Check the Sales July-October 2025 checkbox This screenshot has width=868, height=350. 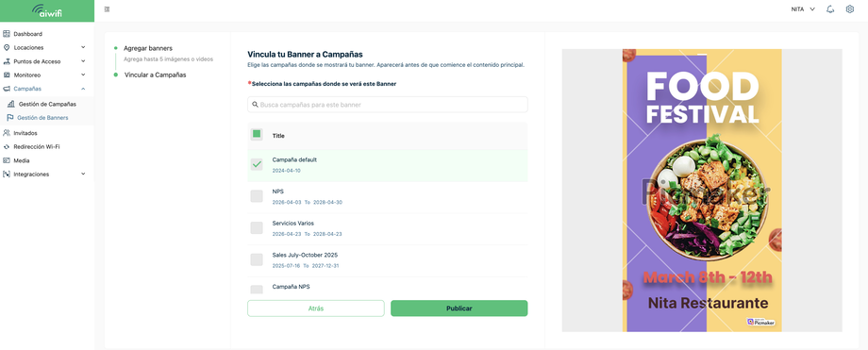coord(257,259)
